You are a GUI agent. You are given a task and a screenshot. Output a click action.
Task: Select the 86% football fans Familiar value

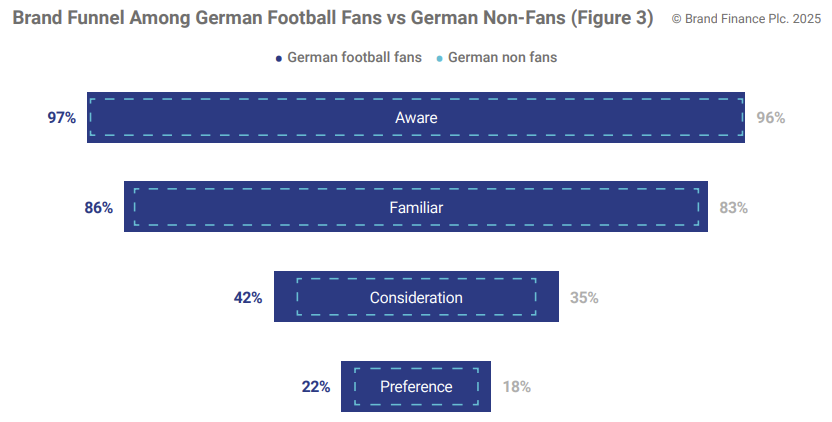(x=99, y=208)
